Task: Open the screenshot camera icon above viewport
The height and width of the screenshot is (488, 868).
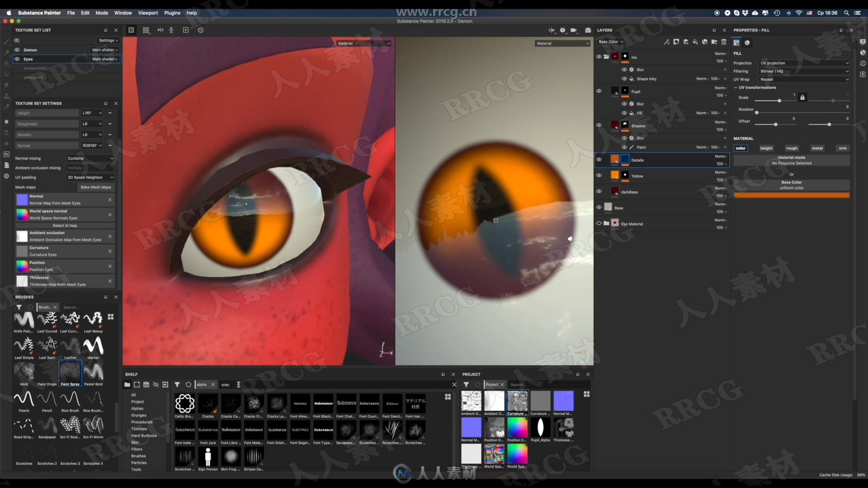Action: tap(588, 30)
